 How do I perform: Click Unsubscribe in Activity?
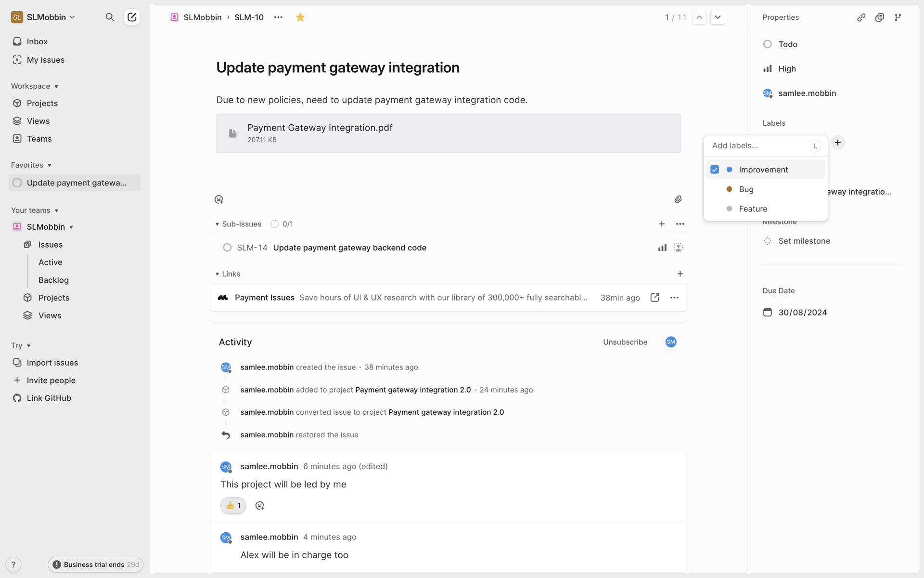coord(625,342)
